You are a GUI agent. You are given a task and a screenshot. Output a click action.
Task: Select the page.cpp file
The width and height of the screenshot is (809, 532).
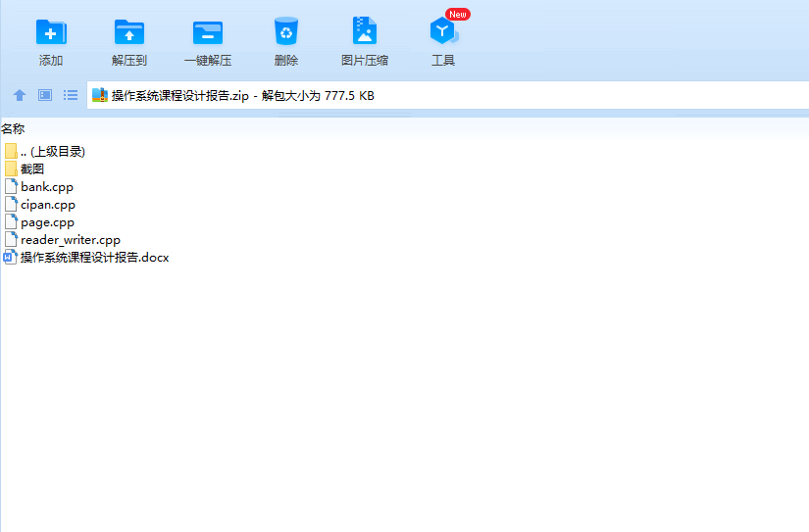click(39, 222)
